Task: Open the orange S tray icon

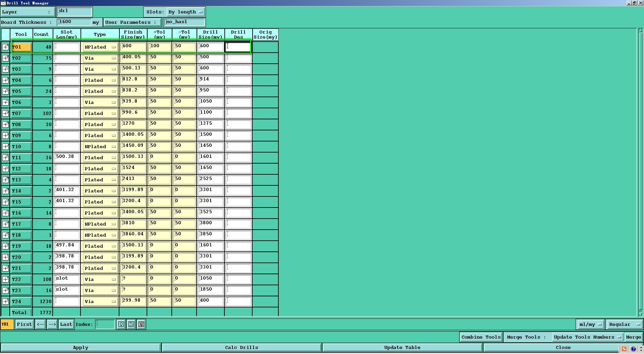Action: pyautogui.click(x=624, y=349)
